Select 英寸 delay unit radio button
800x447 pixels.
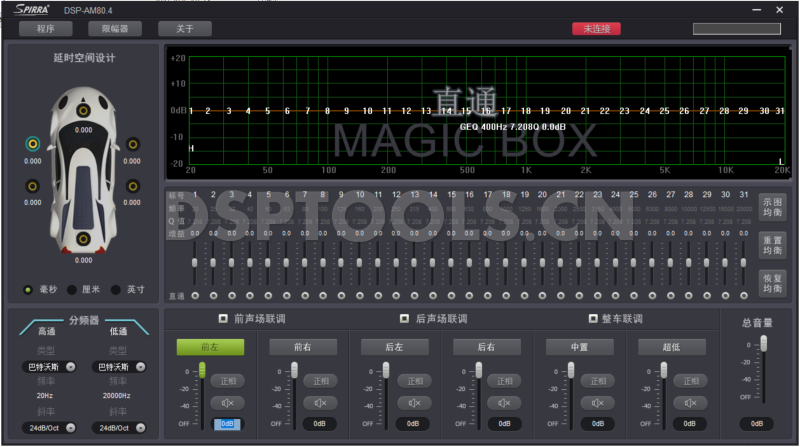(116, 290)
